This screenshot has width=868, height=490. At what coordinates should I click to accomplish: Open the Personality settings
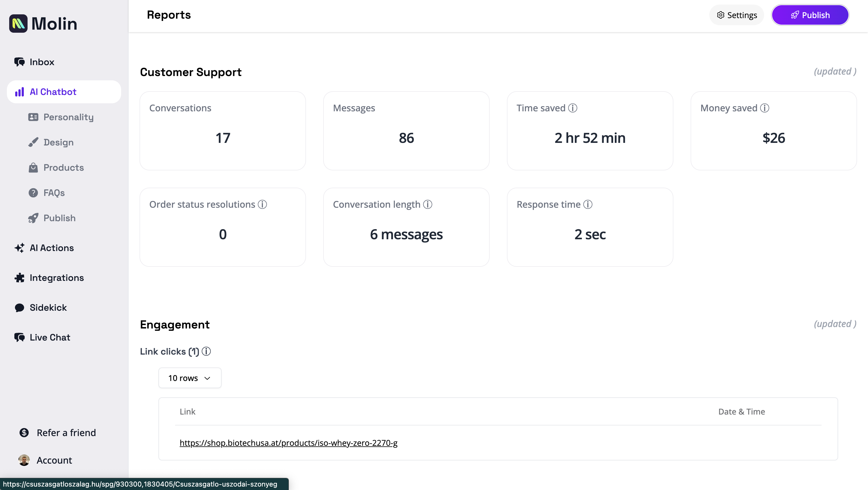68,117
